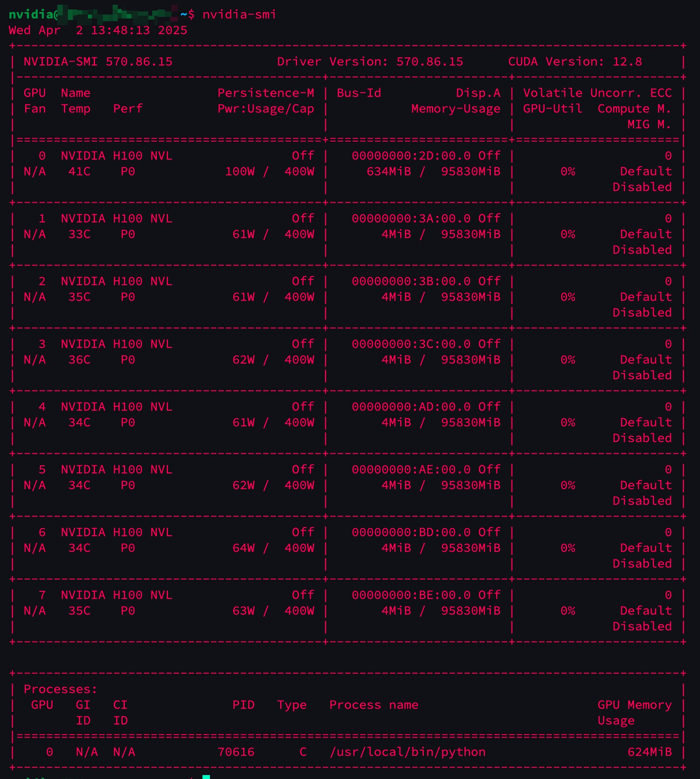The height and width of the screenshot is (779, 700).
Task: Select CUDA Version: 12.8 text
Action: (575, 62)
